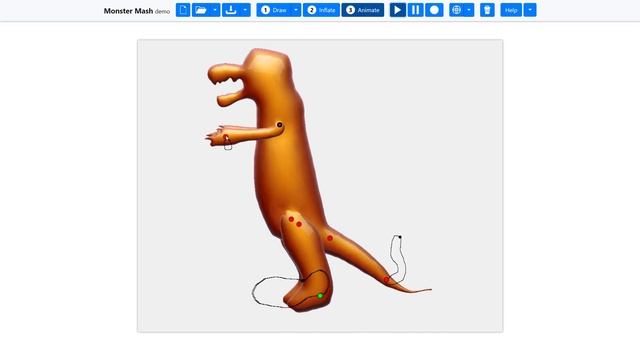Start recording with the circle button
This screenshot has height=360, width=640.
coord(434,10)
